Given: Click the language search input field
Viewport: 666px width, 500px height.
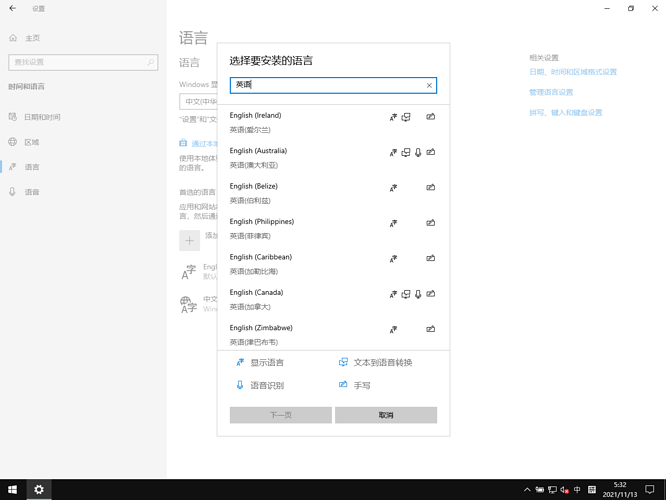Looking at the screenshot, I should point(325,85).
